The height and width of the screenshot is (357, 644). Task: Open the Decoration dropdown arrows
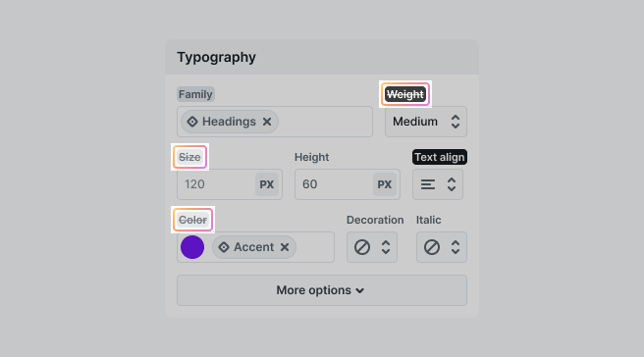pyautogui.click(x=386, y=247)
